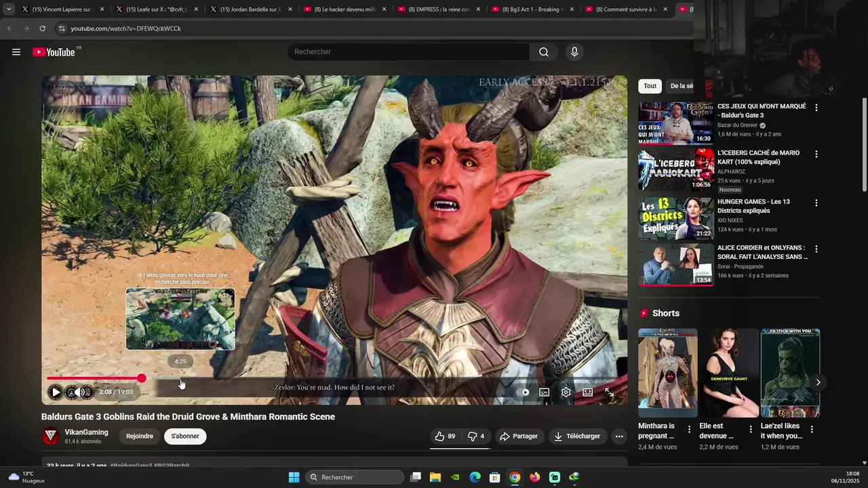Click the browser address bar URL

[x=126, y=28]
